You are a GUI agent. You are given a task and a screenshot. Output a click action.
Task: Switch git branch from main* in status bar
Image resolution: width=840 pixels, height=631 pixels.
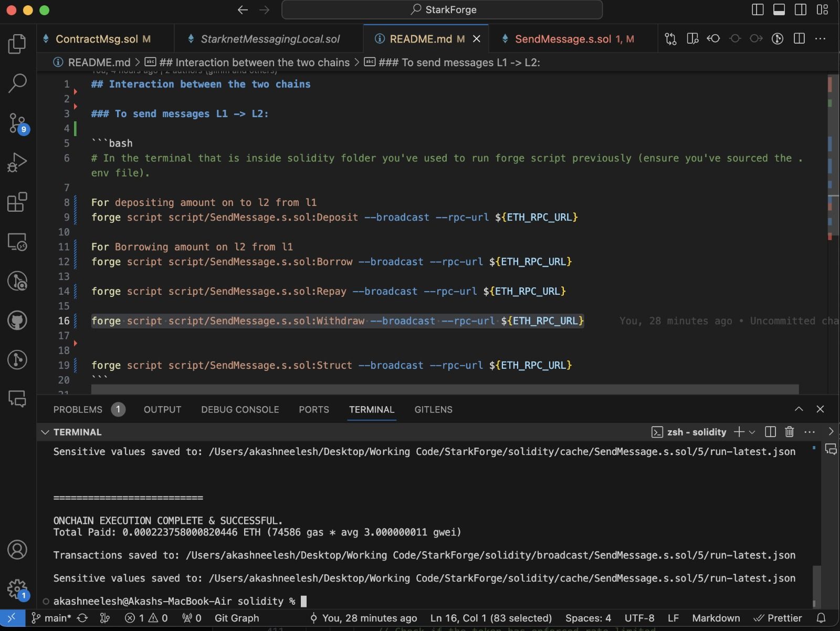(x=51, y=618)
